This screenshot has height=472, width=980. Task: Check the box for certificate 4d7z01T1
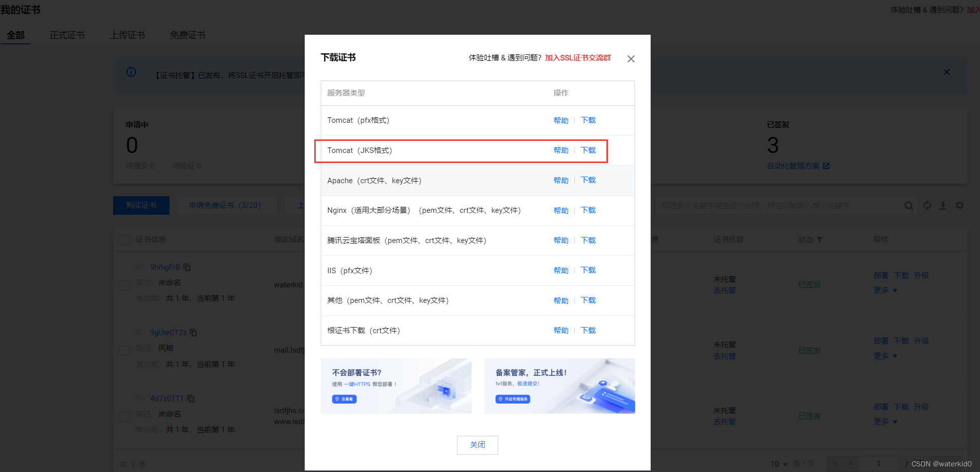click(x=125, y=416)
